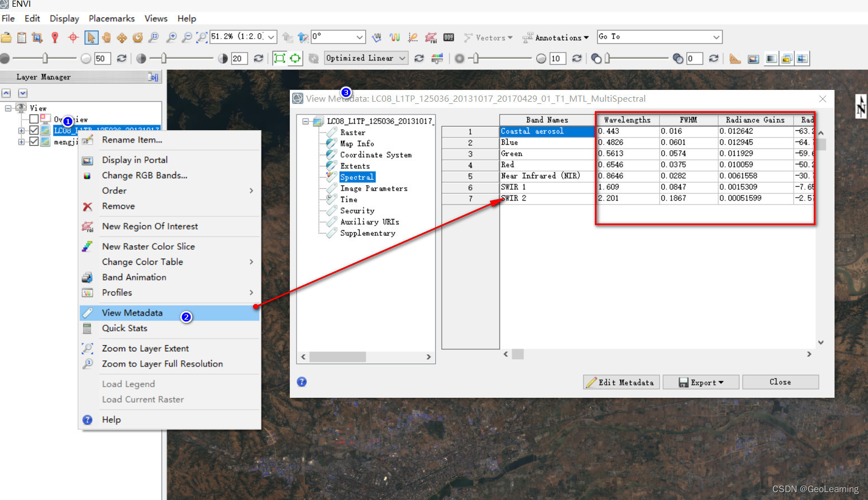
Task: Collapse the View tree node
Action: pyautogui.click(x=8, y=108)
